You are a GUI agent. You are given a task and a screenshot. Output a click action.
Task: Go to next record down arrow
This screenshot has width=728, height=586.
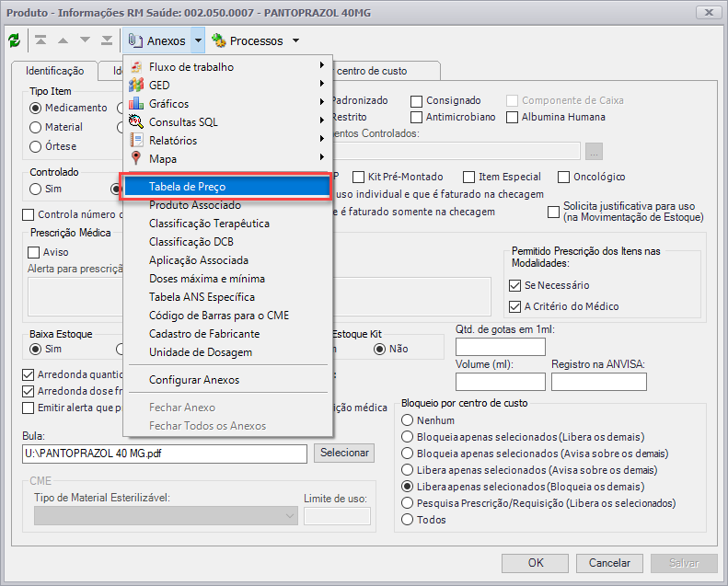pos(85,40)
